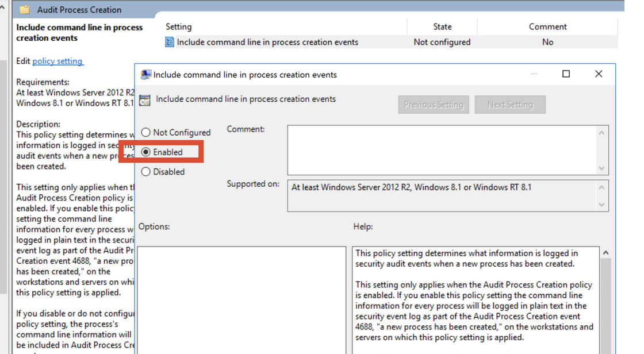This screenshot has height=354, width=644.
Task: Sort by the Comment column header
Action: [547, 26]
